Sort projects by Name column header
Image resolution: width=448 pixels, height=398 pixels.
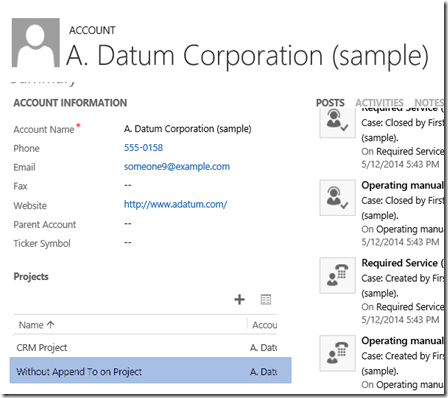36,325
